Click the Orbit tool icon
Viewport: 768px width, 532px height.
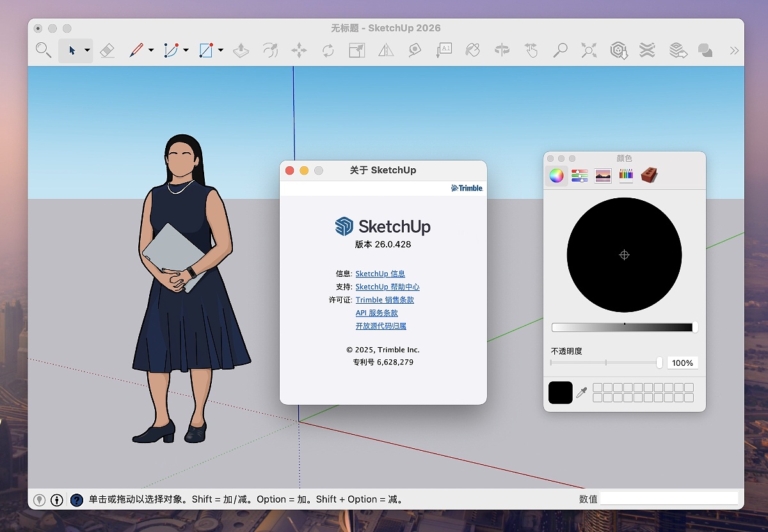click(x=502, y=51)
